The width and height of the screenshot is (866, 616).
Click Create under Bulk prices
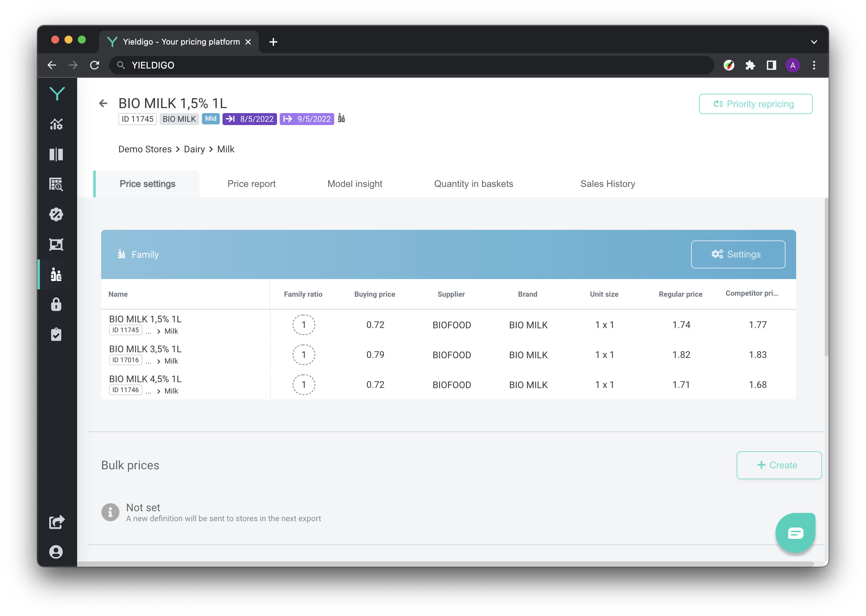(x=779, y=465)
